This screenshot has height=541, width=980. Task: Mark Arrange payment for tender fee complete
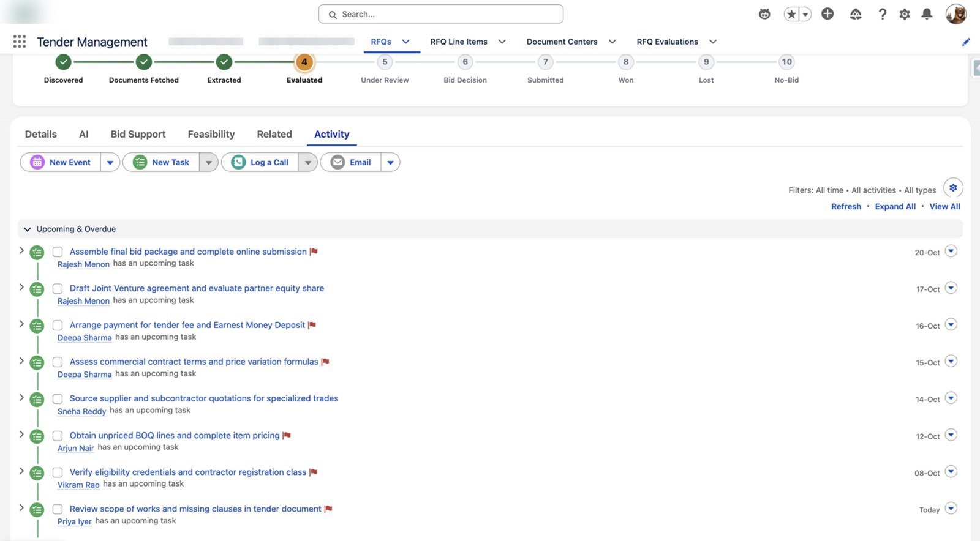pyautogui.click(x=58, y=326)
